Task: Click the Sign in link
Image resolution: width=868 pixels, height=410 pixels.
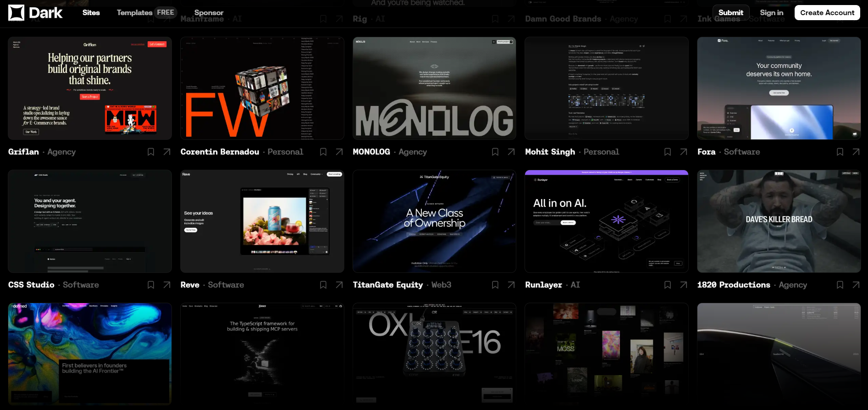Action: tap(772, 13)
